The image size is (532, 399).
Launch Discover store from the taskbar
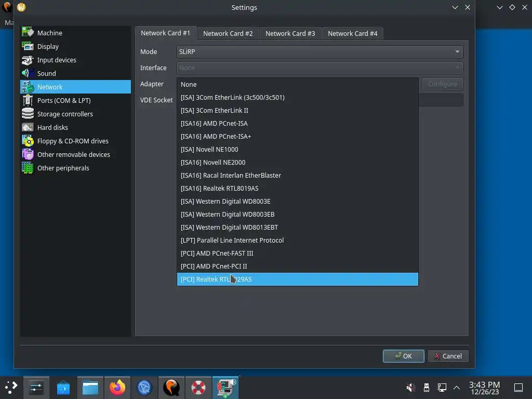[63, 388]
